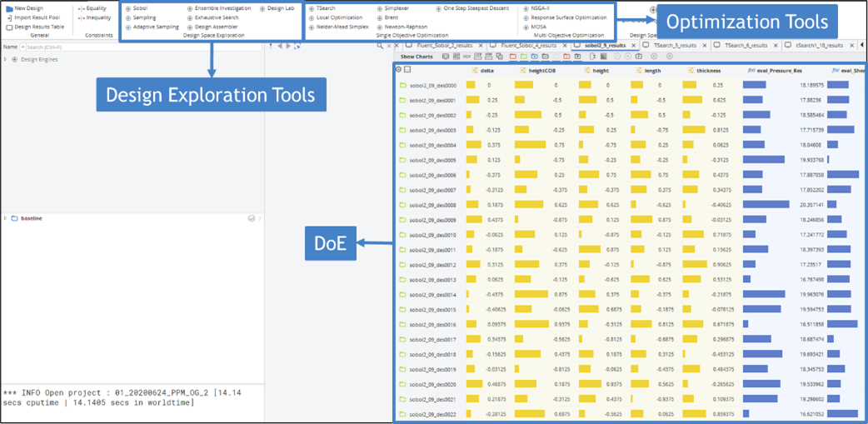Image resolution: width=868 pixels, height=424 pixels.
Task: Open the Design Assembler
Action: [x=212, y=27]
